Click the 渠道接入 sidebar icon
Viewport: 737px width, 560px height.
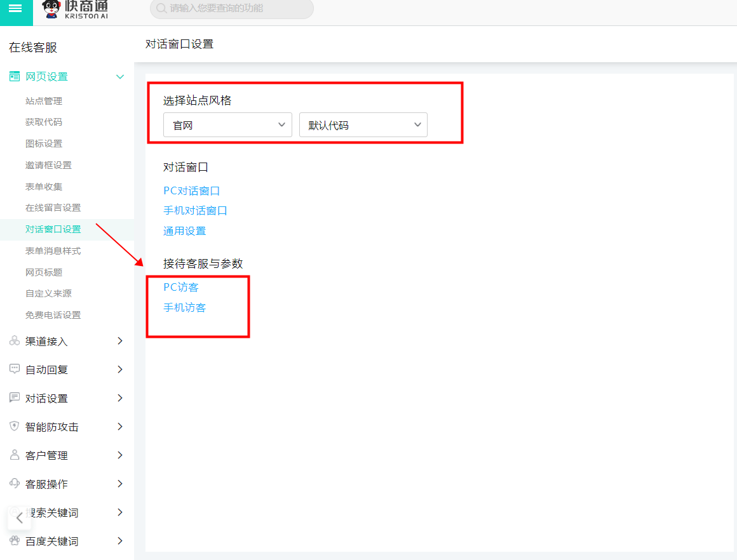(14, 342)
